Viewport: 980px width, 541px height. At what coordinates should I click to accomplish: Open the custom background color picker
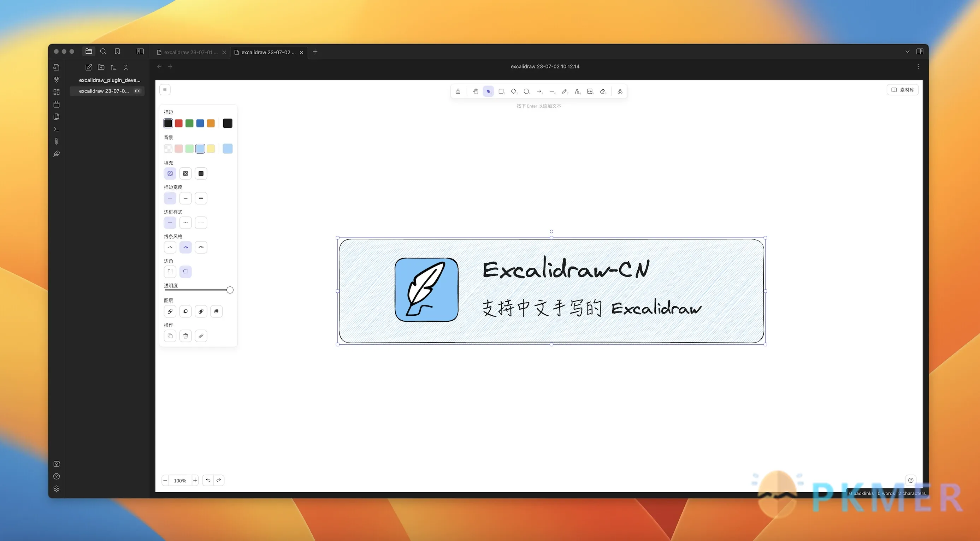click(x=228, y=149)
